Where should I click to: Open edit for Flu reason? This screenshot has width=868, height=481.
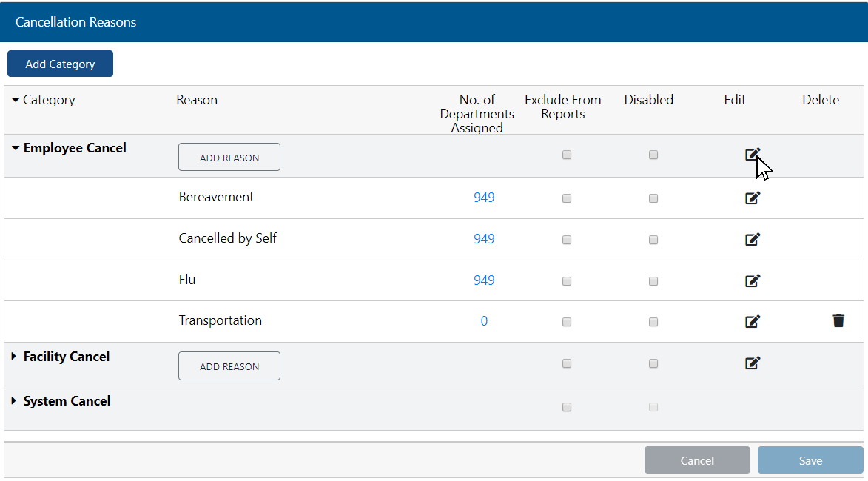click(752, 280)
